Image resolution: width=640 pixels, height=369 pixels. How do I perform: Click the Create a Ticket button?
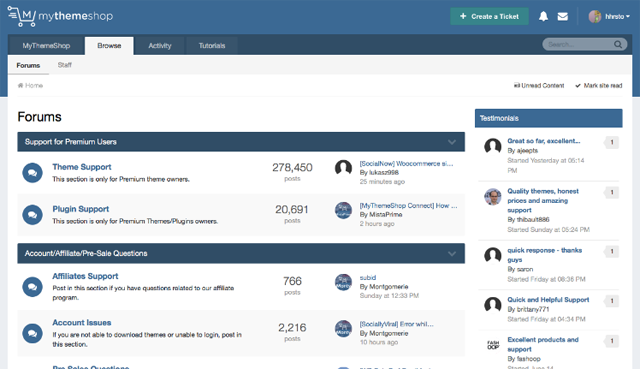[489, 16]
